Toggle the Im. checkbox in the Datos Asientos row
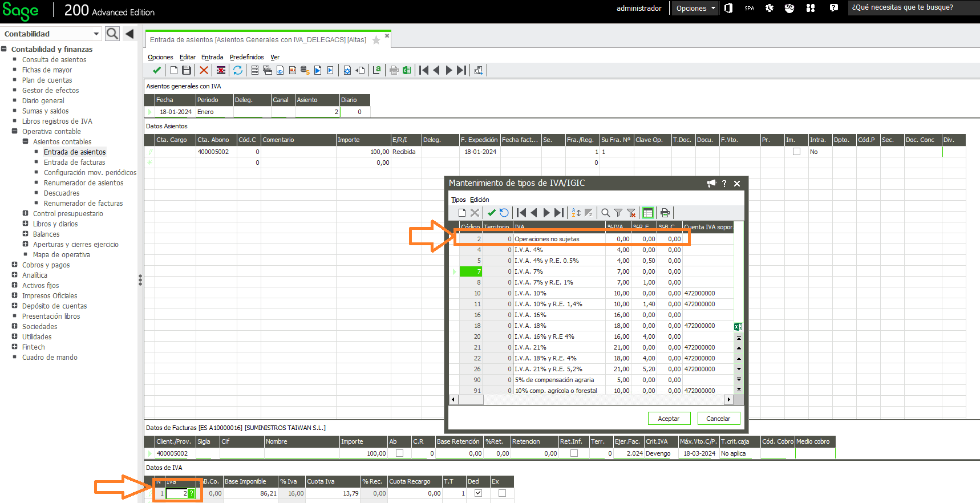The height and width of the screenshot is (503, 980). [797, 152]
